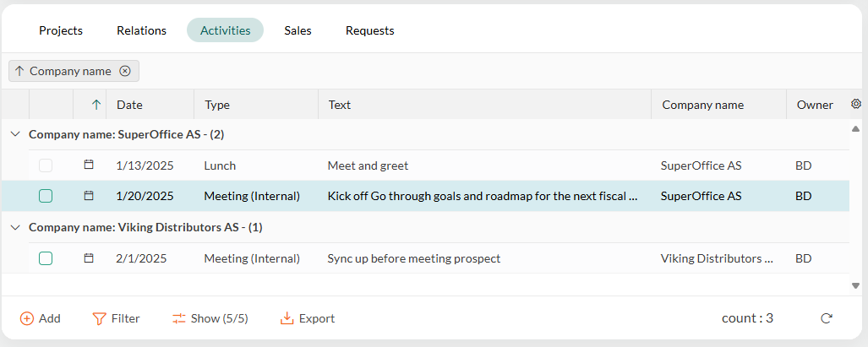Export the activities list
868x347 pixels.
click(x=308, y=318)
